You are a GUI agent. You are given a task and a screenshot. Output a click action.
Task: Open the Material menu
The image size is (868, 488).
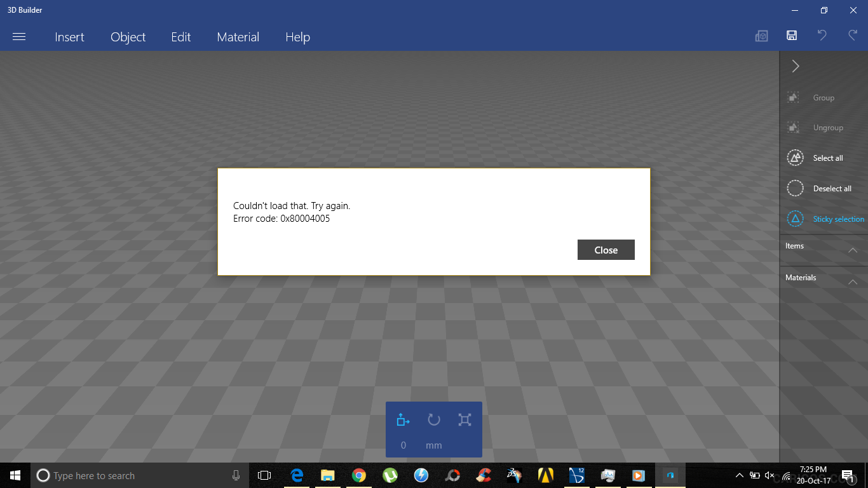coord(238,37)
